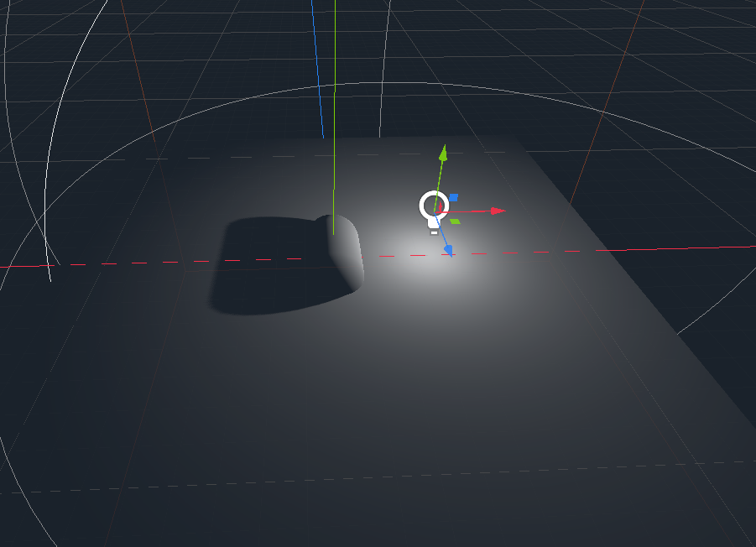Click the blue plane-move square handle
Image resolution: width=756 pixels, height=547 pixels.
(454, 196)
